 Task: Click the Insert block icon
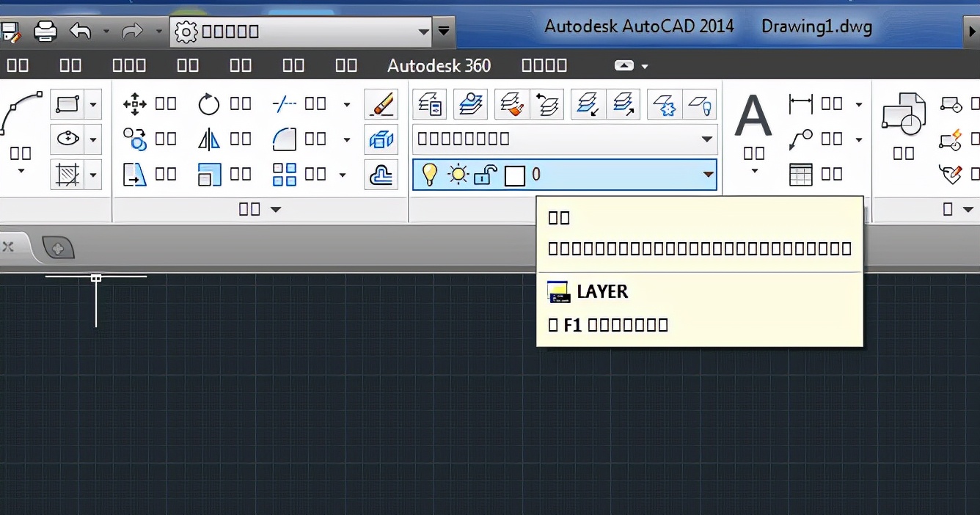click(x=903, y=114)
